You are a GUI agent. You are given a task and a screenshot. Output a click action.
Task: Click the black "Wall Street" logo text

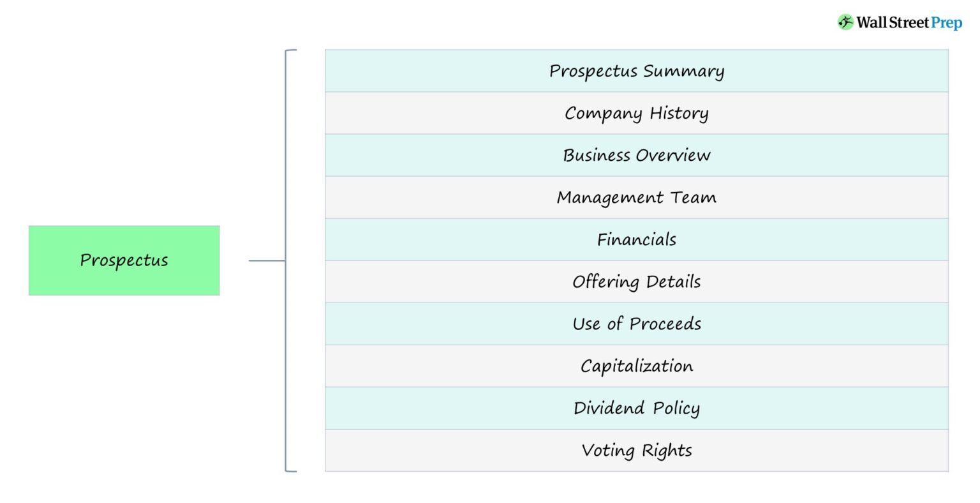[x=893, y=23]
